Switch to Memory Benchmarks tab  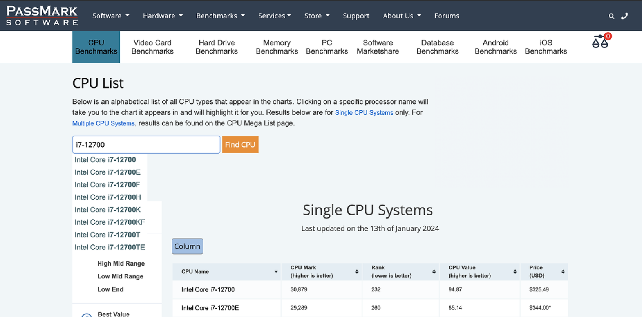(277, 47)
